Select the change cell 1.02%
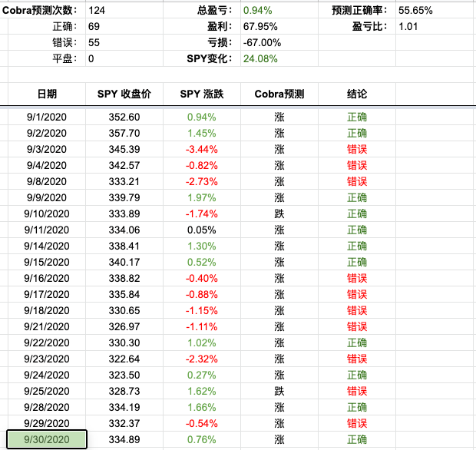 click(202, 342)
